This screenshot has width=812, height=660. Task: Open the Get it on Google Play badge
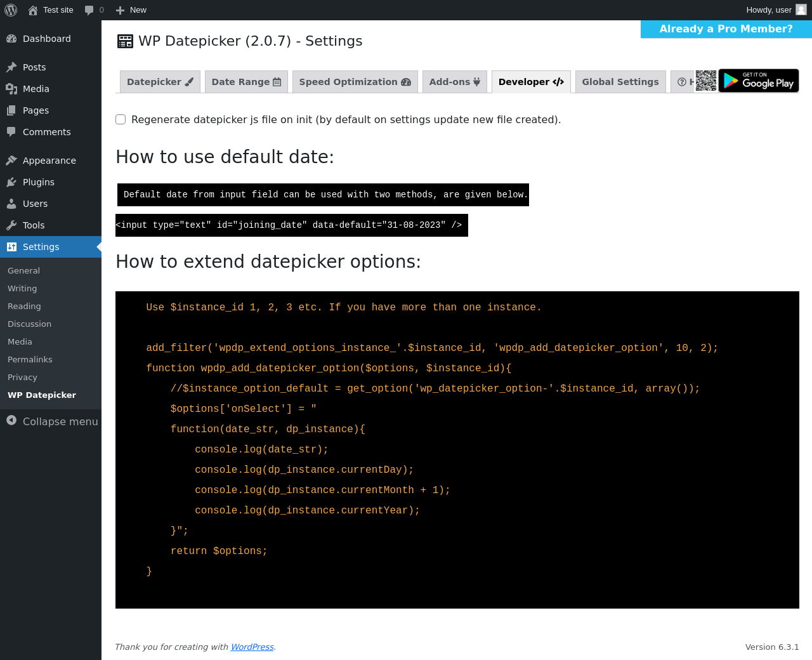759,81
